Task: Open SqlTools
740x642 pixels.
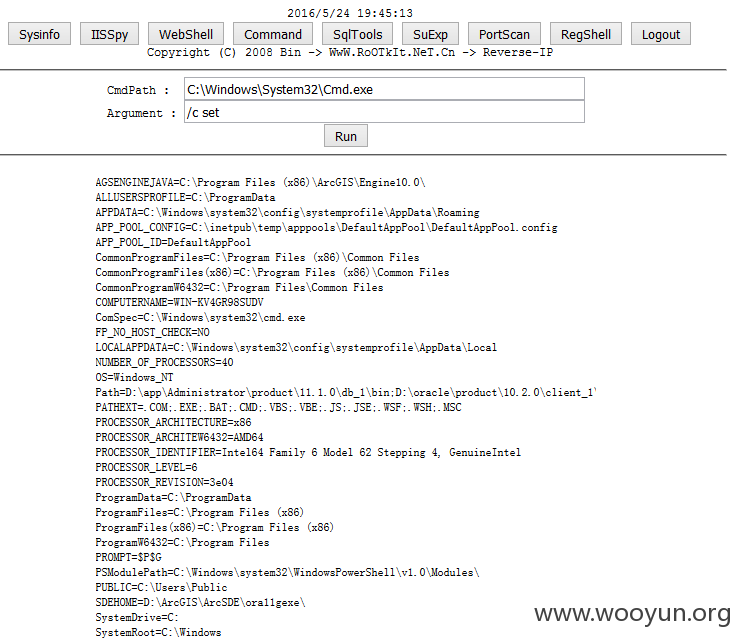Action: (357, 34)
